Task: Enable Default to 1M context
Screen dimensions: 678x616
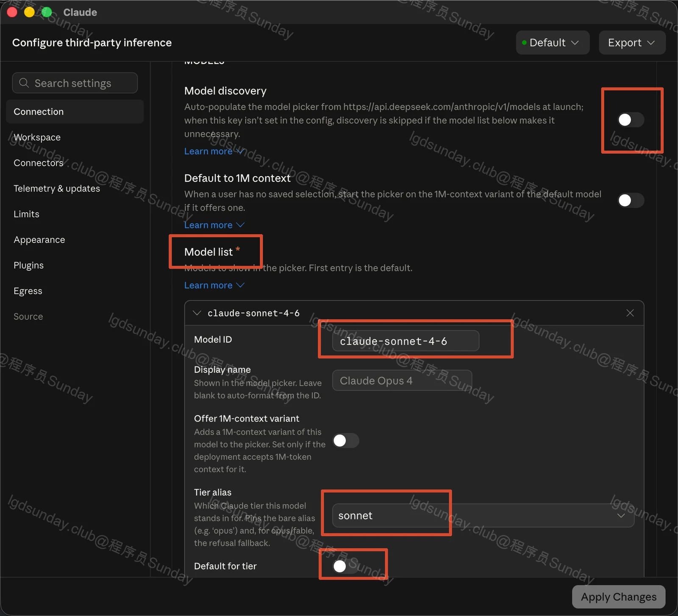Action: click(631, 200)
